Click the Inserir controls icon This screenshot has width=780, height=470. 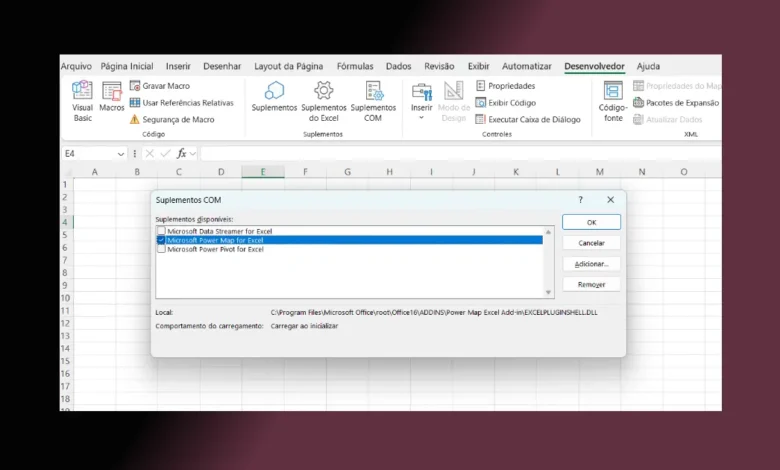click(421, 92)
